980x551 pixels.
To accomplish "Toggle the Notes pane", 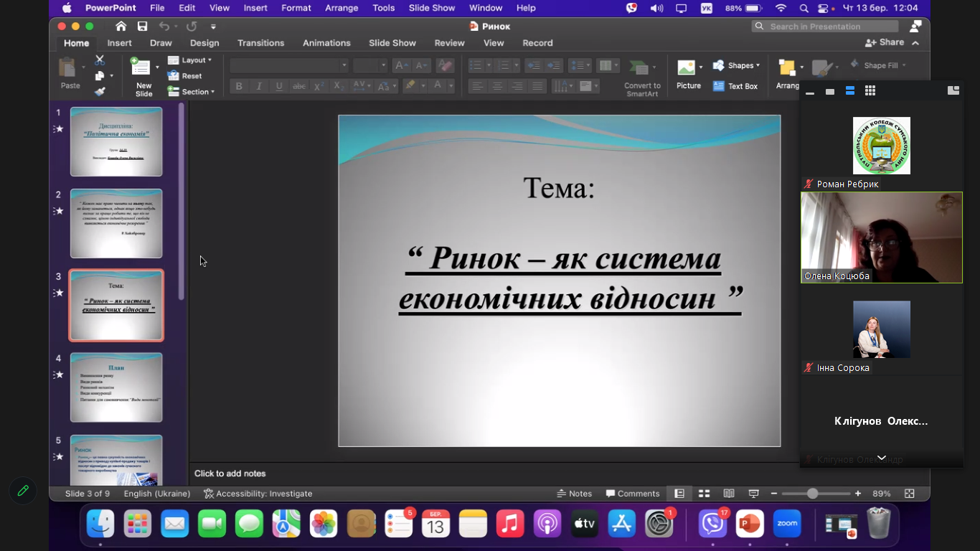I will pyautogui.click(x=574, y=494).
